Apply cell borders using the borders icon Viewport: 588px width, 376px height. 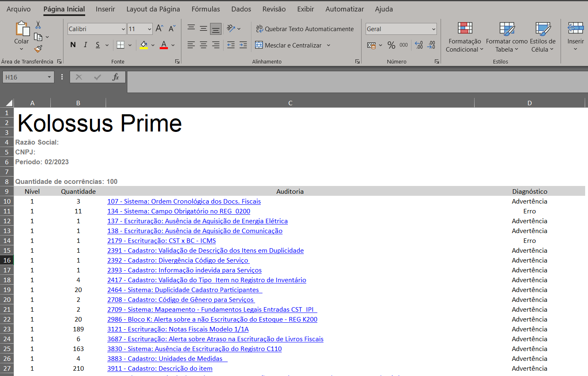tap(120, 45)
